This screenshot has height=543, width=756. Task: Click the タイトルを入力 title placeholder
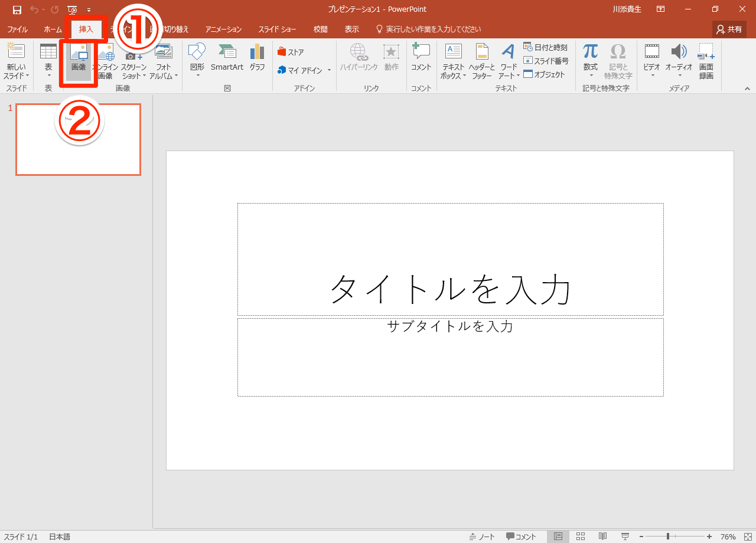click(451, 259)
